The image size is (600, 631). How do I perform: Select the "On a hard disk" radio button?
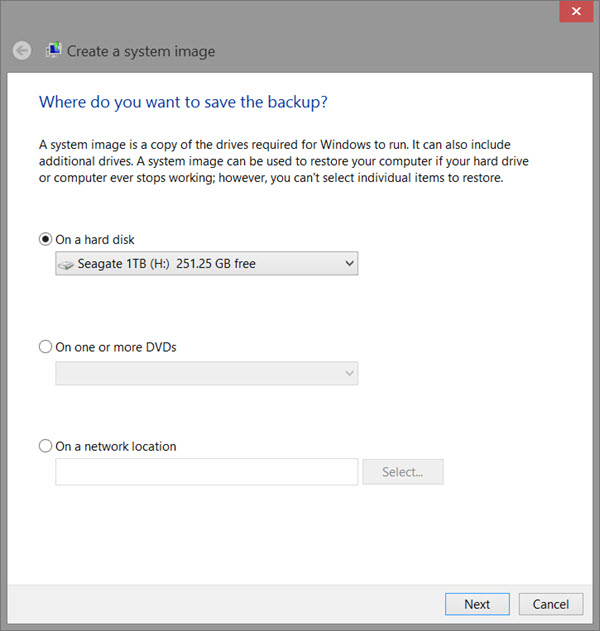(45, 239)
